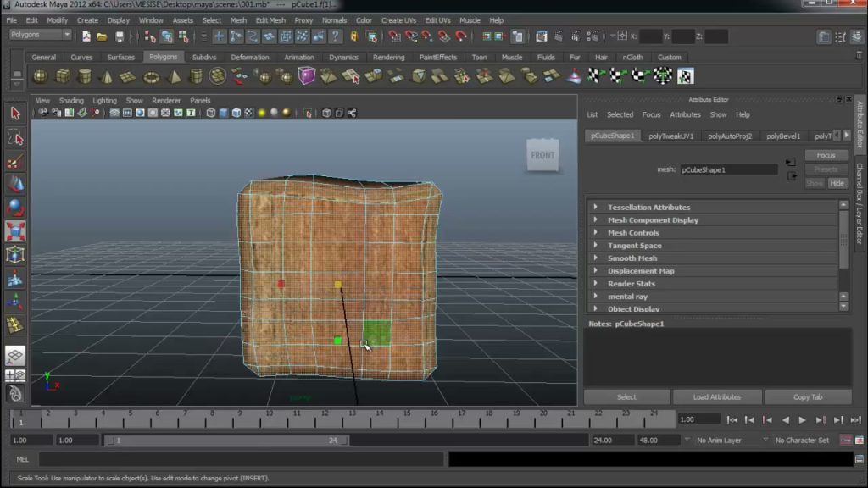Open the Edit Mesh menu
The image size is (868, 488).
(x=270, y=20)
